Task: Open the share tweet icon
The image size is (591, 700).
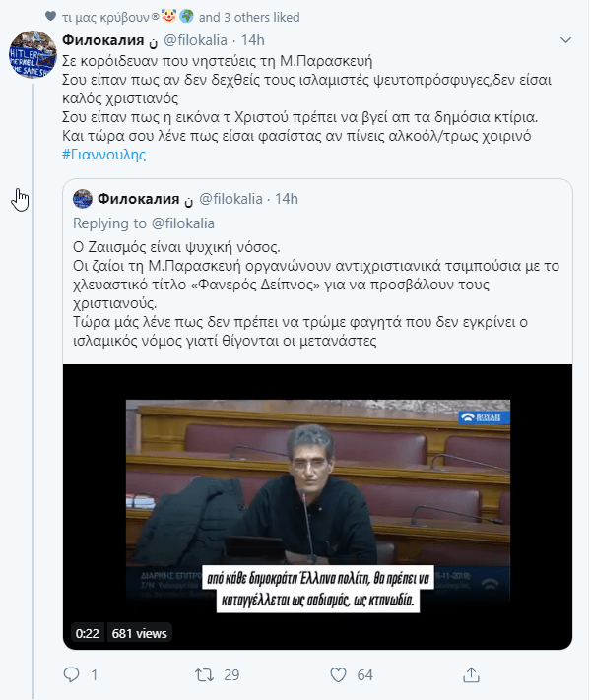Action: point(471,674)
